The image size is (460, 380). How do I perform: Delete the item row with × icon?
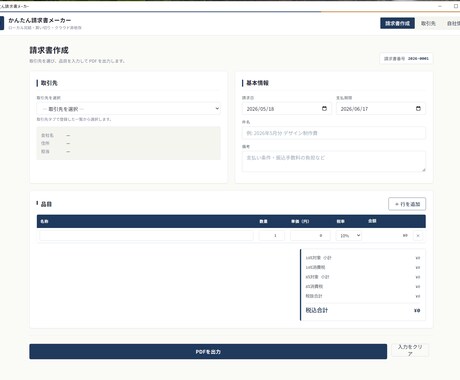(418, 236)
